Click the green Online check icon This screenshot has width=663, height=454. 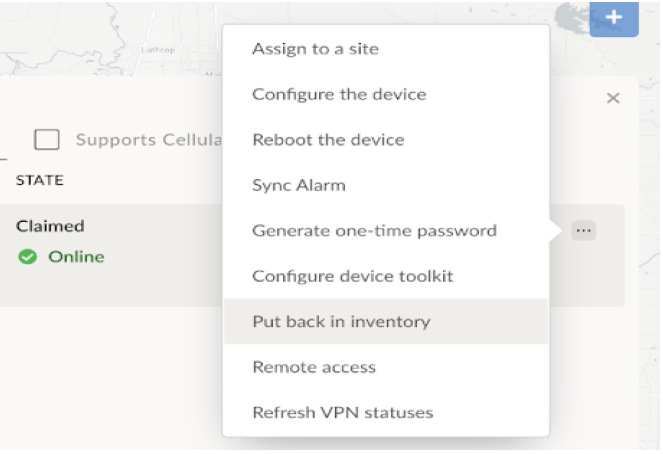[x=28, y=257]
